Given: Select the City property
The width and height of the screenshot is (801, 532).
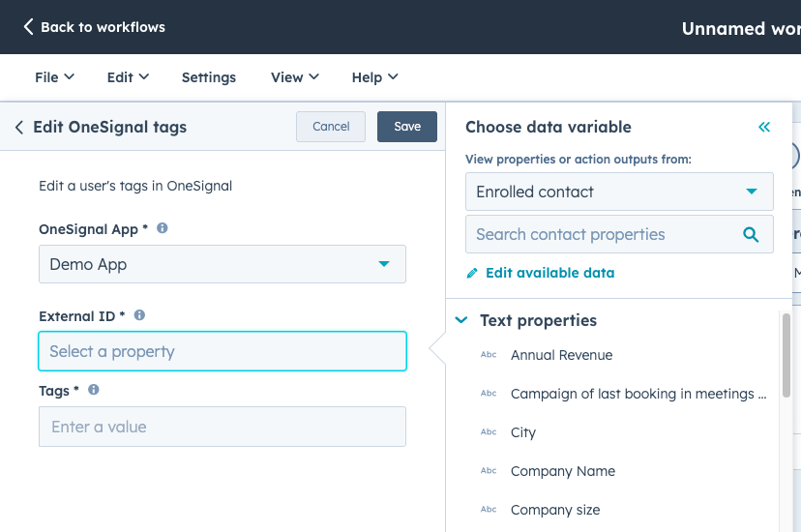Looking at the screenshot, I should [523, 432].
